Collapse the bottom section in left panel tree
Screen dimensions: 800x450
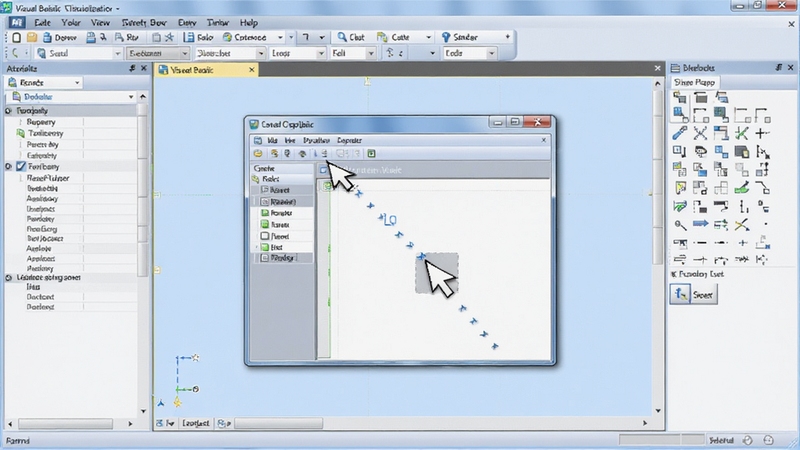(8, 278)
